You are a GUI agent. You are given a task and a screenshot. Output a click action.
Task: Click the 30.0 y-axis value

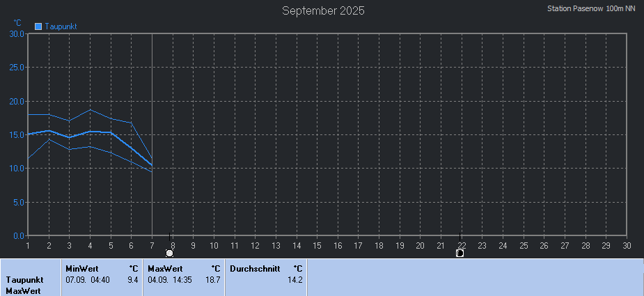[x=17, y=33]
